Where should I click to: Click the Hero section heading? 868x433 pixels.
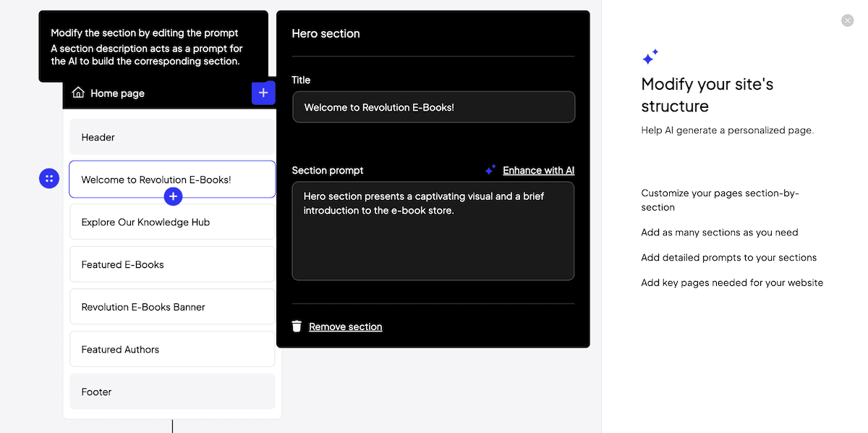tap(325, 33)
